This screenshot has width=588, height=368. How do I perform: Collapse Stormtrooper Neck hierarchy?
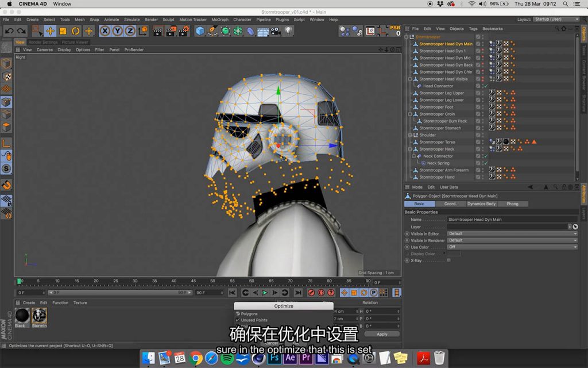[410, 149]
